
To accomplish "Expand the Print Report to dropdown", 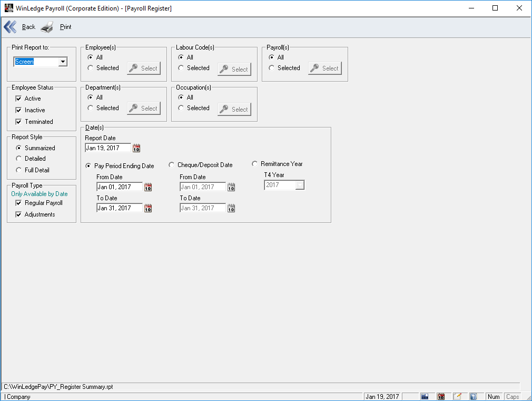I will tap(63, 62).
